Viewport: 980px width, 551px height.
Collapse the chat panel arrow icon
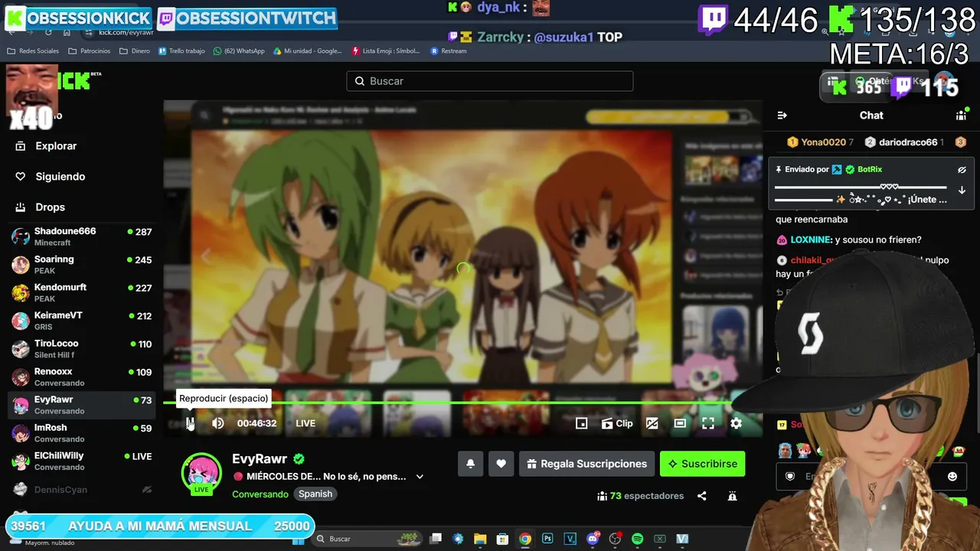[x=782, y=116]
